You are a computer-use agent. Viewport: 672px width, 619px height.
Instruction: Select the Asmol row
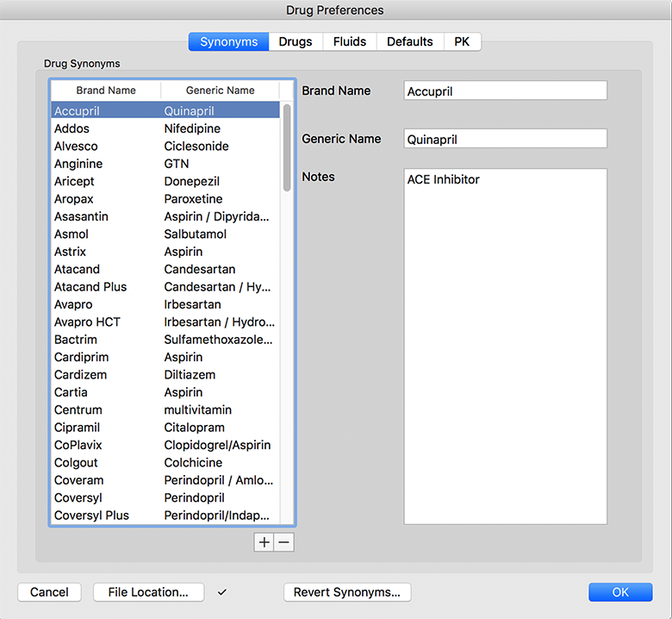(165, 234)
